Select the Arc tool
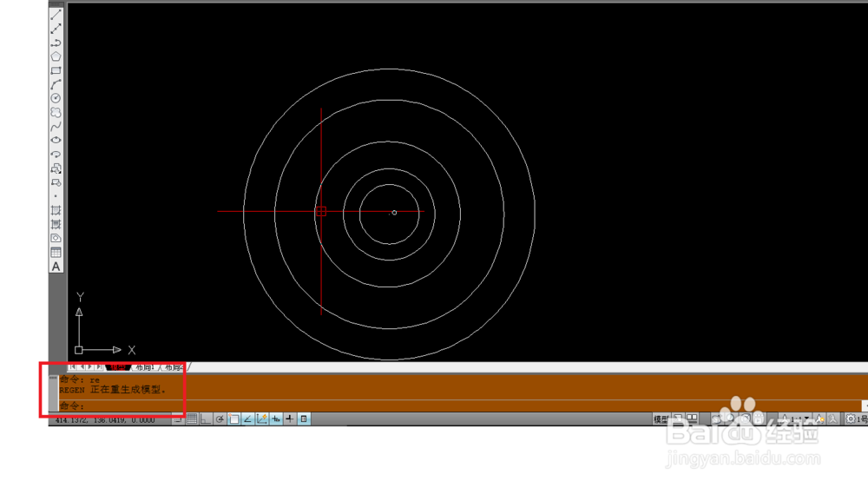 point(56,85)
